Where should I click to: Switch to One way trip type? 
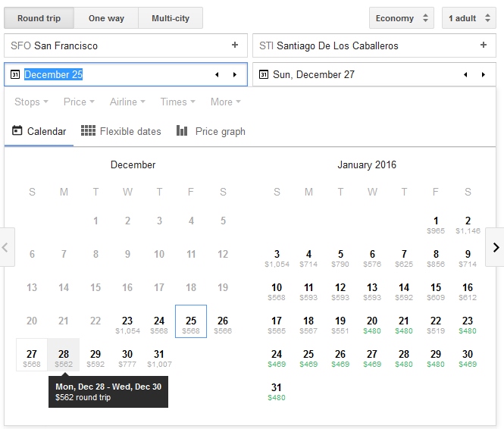coord(106,18)
